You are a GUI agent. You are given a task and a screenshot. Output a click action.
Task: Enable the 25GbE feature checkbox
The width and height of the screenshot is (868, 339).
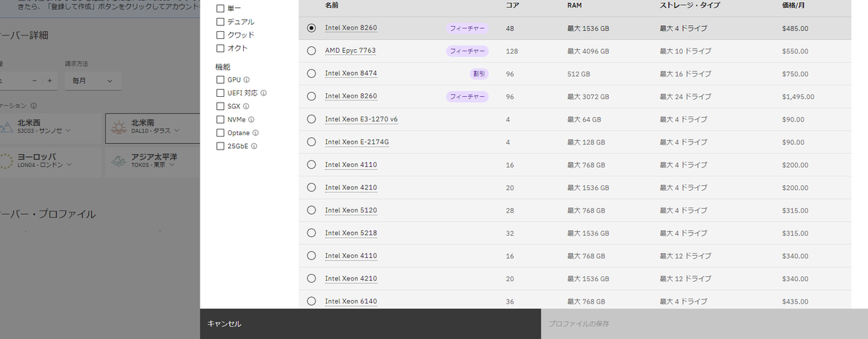[x=221, y=146]
